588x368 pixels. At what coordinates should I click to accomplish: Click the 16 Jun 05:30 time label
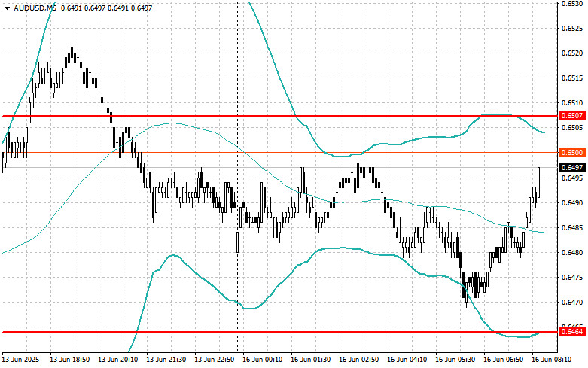[455, 360]
